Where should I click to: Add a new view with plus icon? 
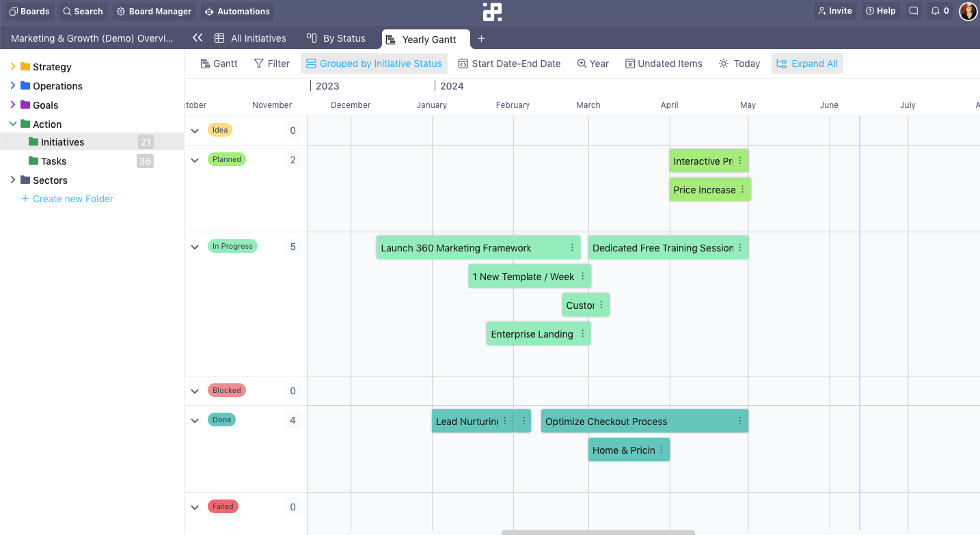[x=481, y=38]
